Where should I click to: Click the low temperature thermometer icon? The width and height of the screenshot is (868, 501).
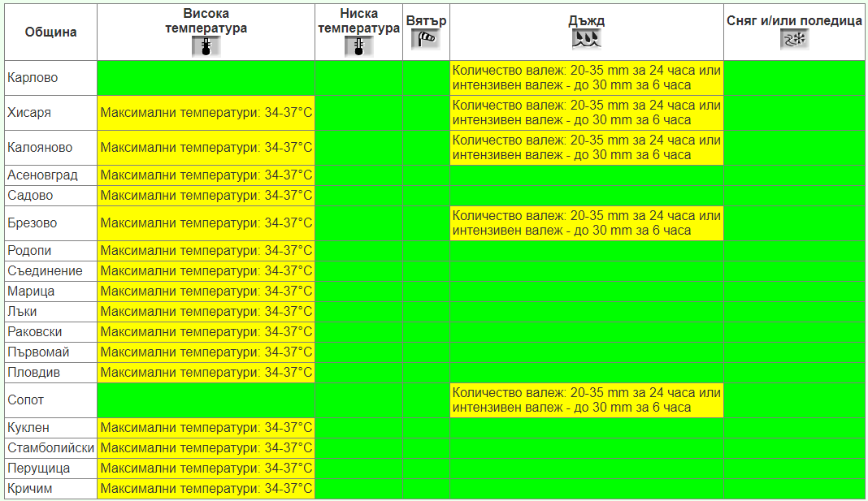(x=358, y=46)
